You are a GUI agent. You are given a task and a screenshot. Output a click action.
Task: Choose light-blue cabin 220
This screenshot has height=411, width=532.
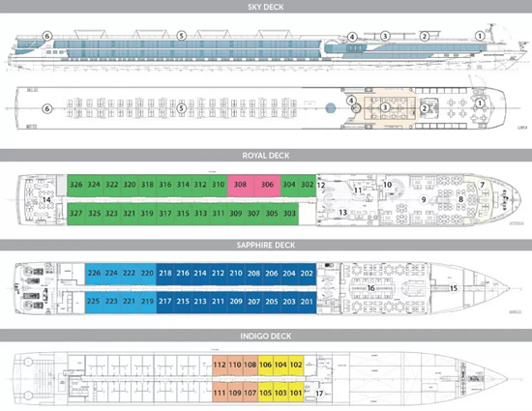147,274
